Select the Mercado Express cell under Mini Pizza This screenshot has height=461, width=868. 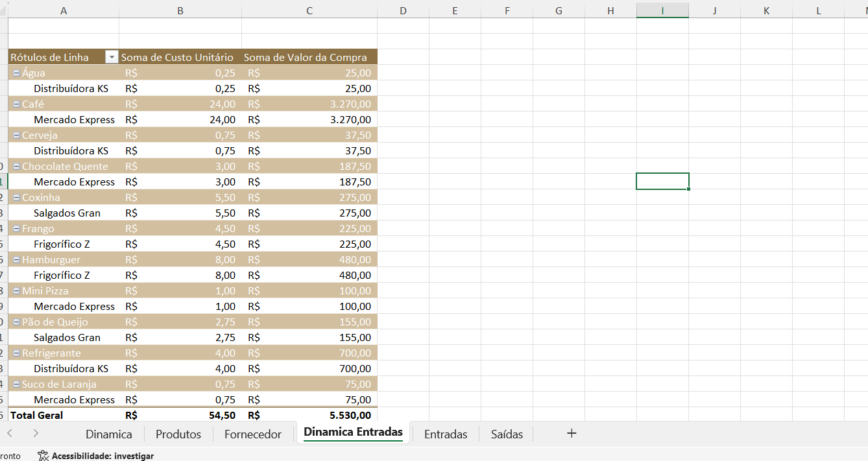64,306
